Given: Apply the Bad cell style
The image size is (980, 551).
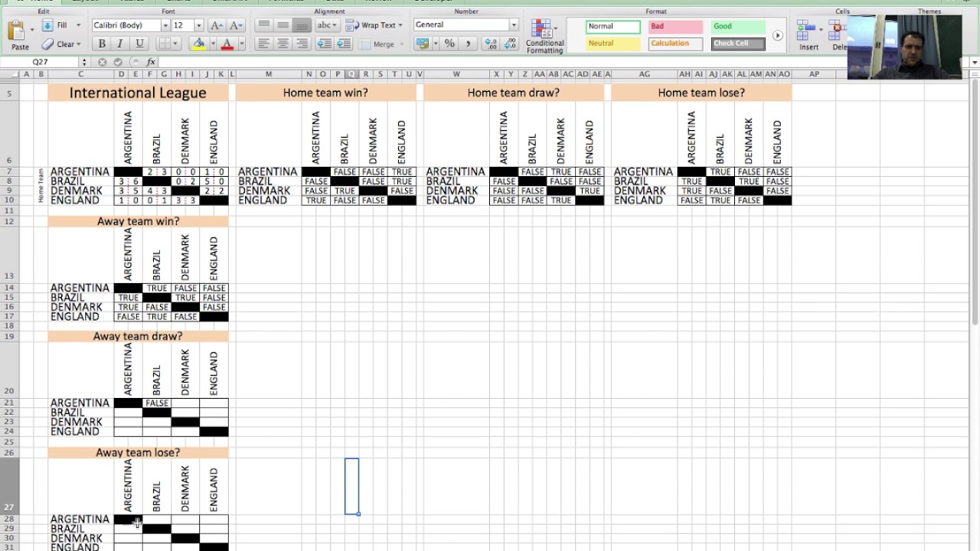Looking at the screenshot, I should click(x=675, y=27).
